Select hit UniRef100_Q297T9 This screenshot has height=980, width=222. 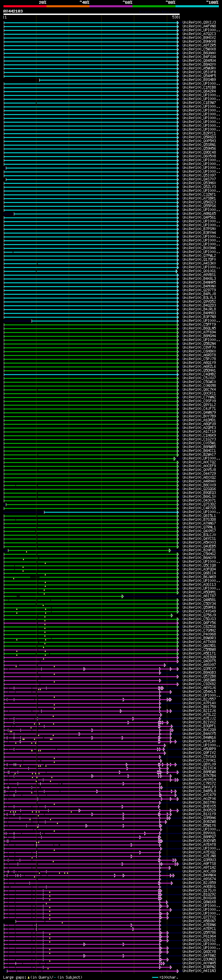point(199,290)
